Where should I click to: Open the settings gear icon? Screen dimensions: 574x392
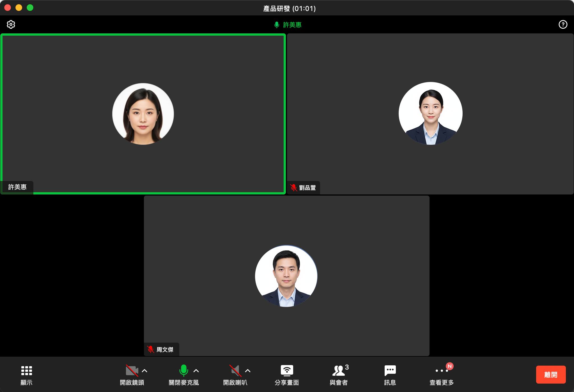(11, 24)
